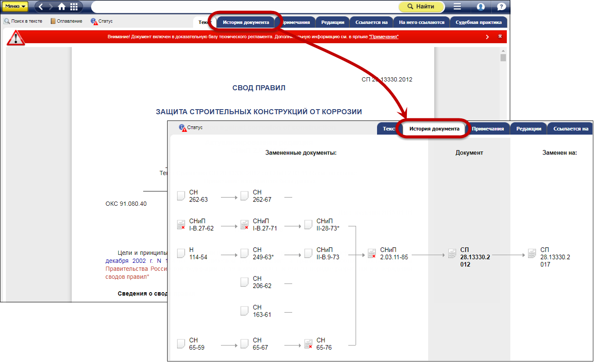The width and height of the screenshot is (595, 364).
Task: Close the red warning banner
Action: 500,37
